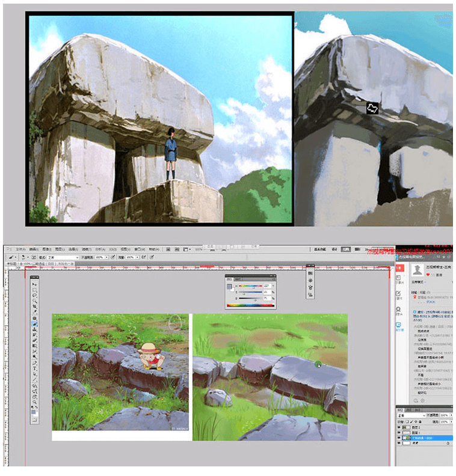The image size is (456, 476).
Task: Toggle lock transparent pixels in Layers panel
Action: coord(407,422)
